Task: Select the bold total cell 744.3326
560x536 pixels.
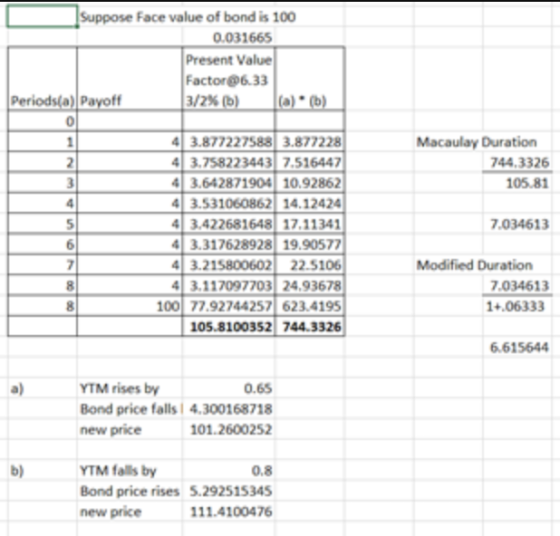Action: 310,326
